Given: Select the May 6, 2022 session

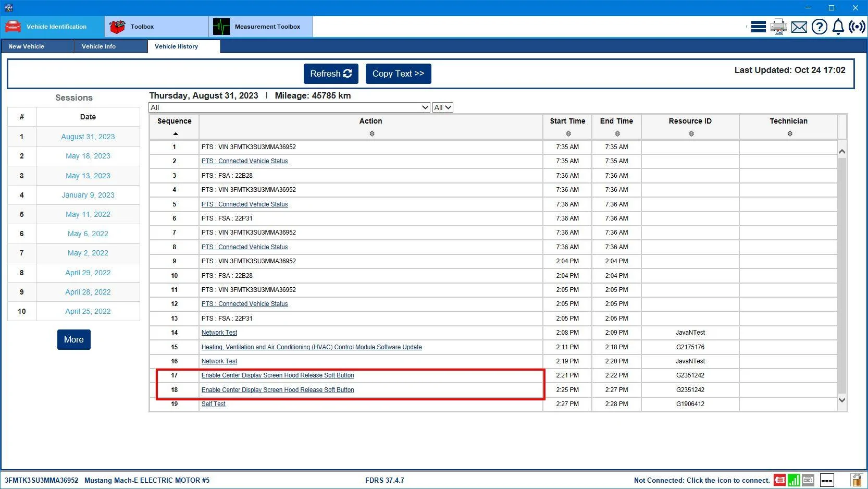Looking at the screenshot, I should (88, 234).
